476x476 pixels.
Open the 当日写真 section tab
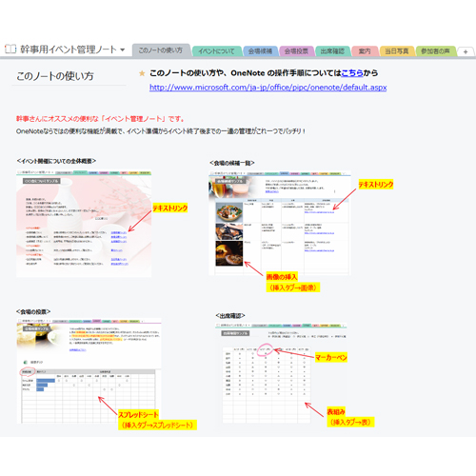click(x=397, y=51)
